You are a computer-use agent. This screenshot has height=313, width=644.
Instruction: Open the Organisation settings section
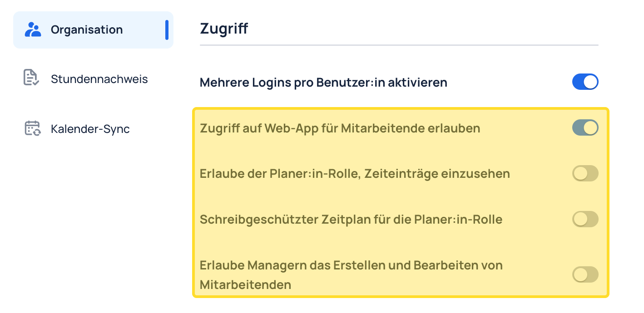click(x=93, y=30)
